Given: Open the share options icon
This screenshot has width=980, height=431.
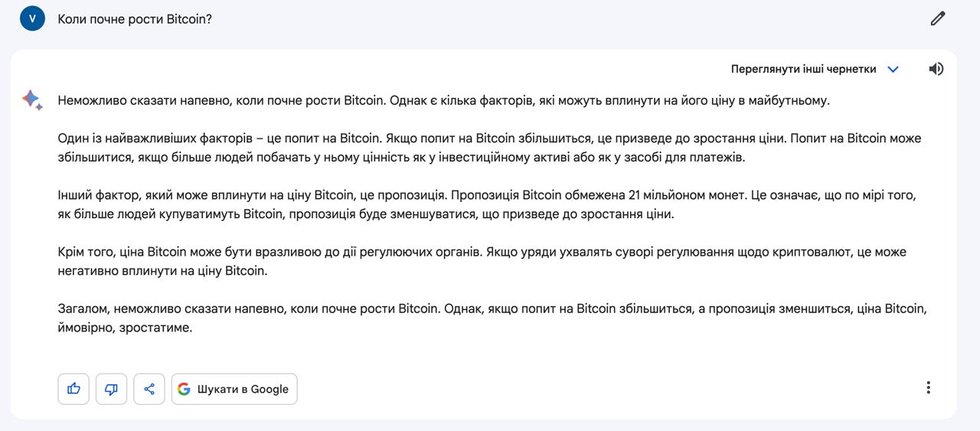Looking at the screenshot, I should 149,389.
